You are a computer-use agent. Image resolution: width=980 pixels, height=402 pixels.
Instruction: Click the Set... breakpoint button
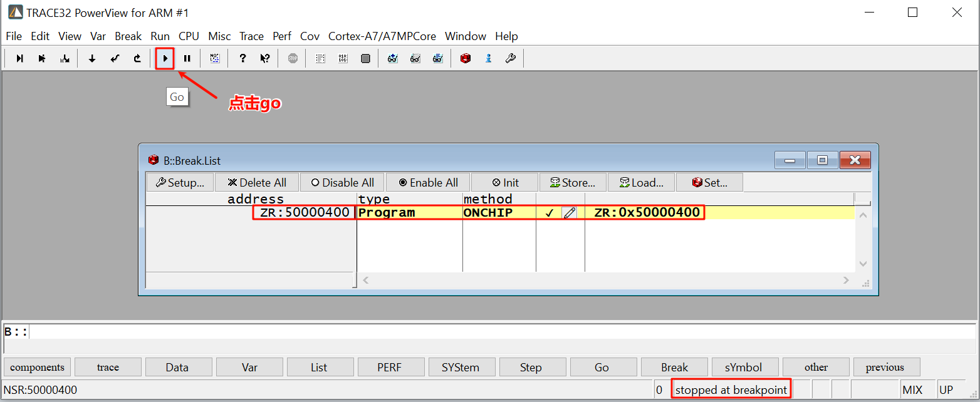(x=709, y=183)
